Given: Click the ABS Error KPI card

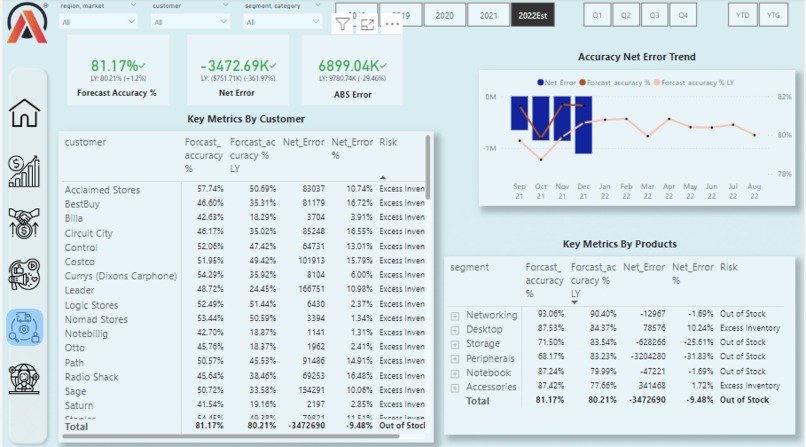Looking at the screenshot, I should pyautogui.click(x=352, y=70).
